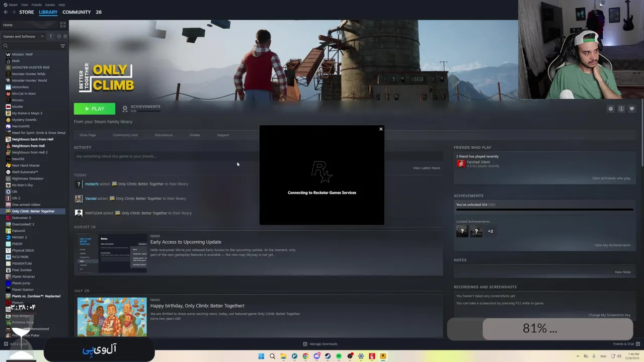This screenshot has height=362, width=644.
Task: Click the achievements unlocked progress bar
Action: 545,210
